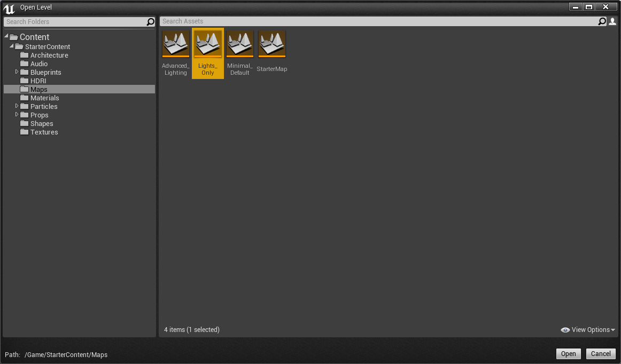Click the Maps folder icon
The width and height of the screenshot is (621, 364).
click(25, 89)
